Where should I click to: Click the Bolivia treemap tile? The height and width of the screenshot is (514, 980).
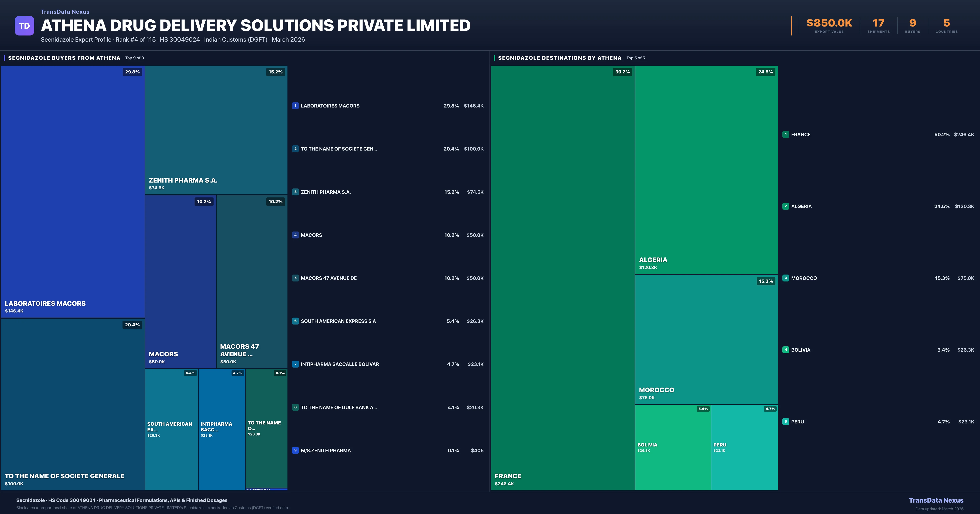click(x=673, y=448)
